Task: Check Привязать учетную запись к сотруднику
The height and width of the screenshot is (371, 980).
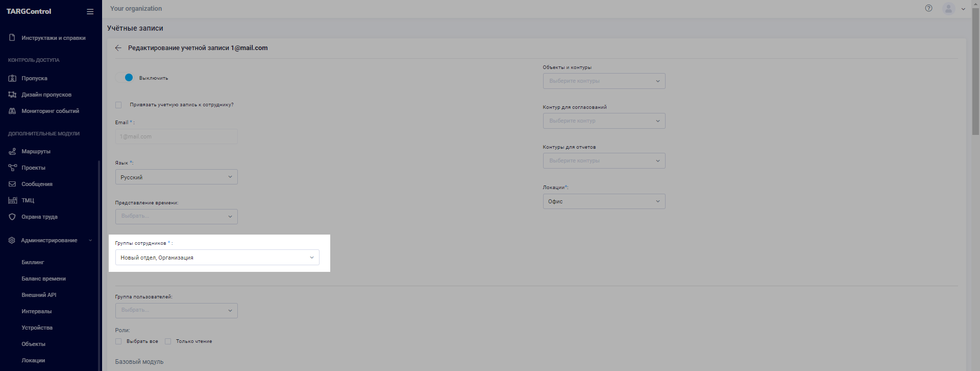Action: pyautogui.click(x=118, y=105)
